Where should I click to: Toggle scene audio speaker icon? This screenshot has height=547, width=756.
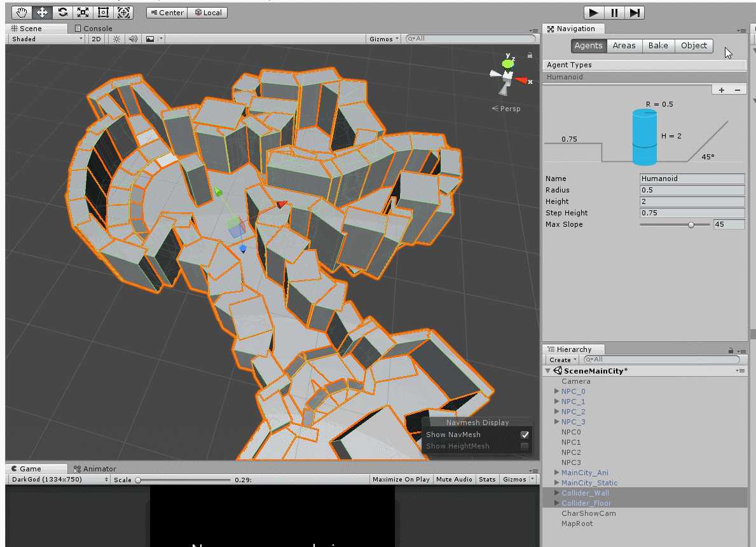[x=133, y=39]
